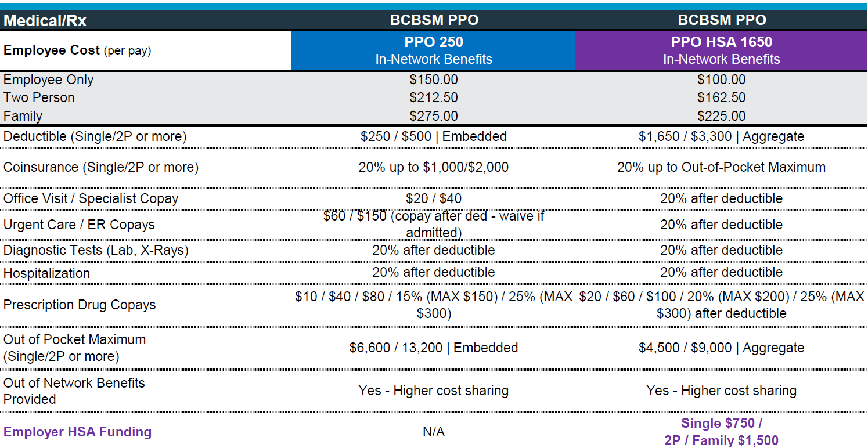This screenshot has height=448, width=868.
Task: Select the Single $750 HSA funding text
Action: [721, 424]
